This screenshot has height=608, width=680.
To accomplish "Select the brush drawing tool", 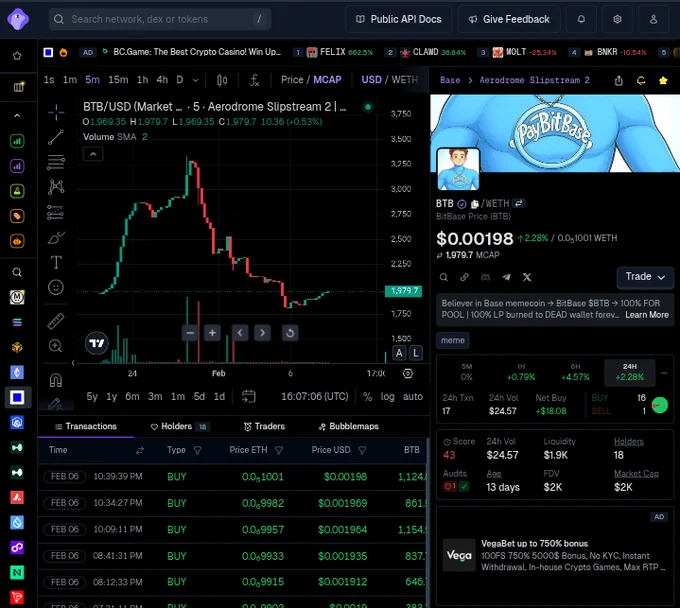I will tap(56, 237).
